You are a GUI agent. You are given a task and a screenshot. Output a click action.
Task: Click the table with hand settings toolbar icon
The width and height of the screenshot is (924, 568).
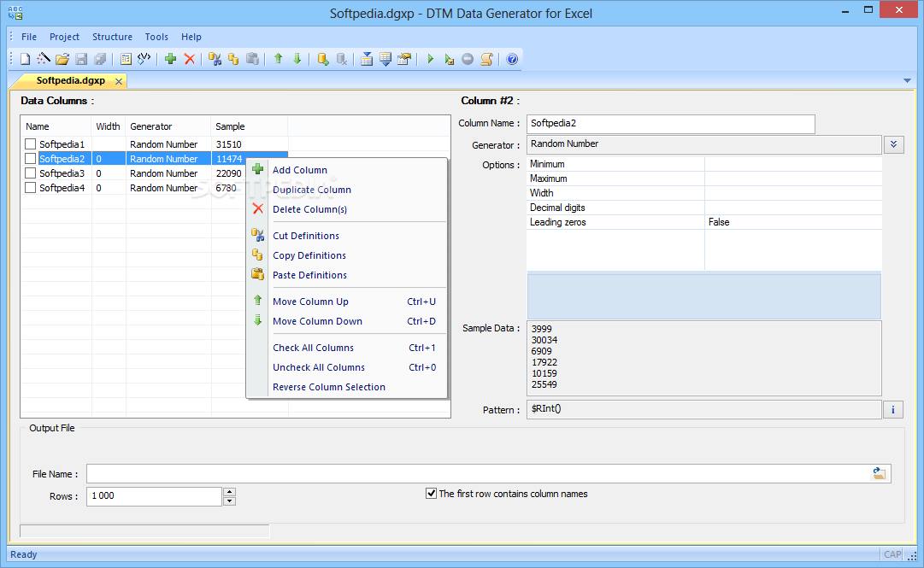(404, 59)
